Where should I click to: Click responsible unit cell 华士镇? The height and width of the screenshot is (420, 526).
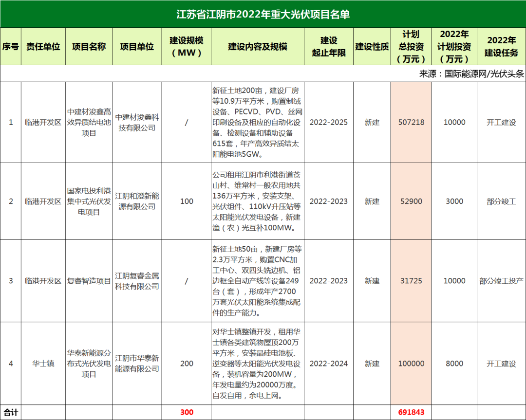tap(43, 364)
